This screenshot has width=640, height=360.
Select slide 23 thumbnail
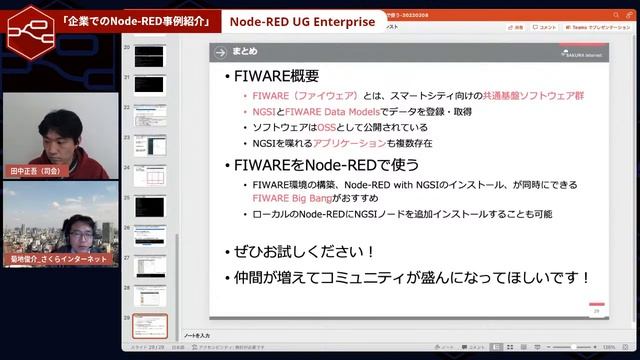point(150,146)
